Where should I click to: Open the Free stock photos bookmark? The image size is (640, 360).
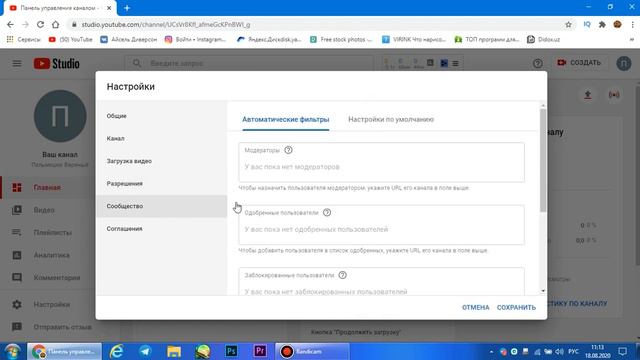tap(341, 40)
